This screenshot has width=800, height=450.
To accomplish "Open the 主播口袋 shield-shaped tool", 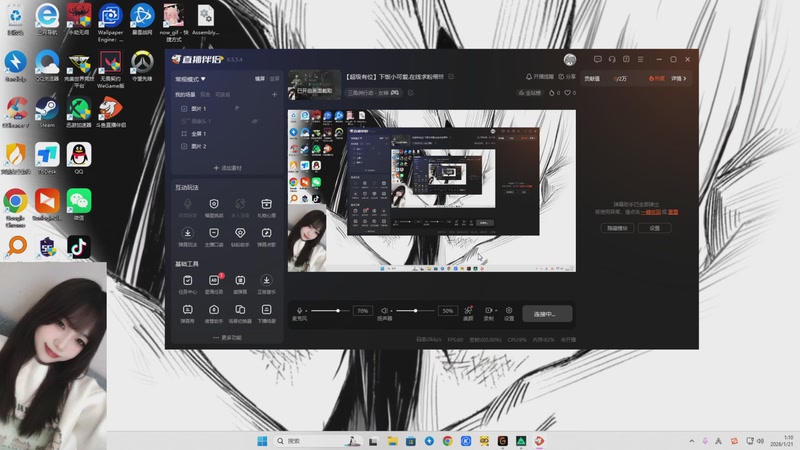I will point(214,237).
